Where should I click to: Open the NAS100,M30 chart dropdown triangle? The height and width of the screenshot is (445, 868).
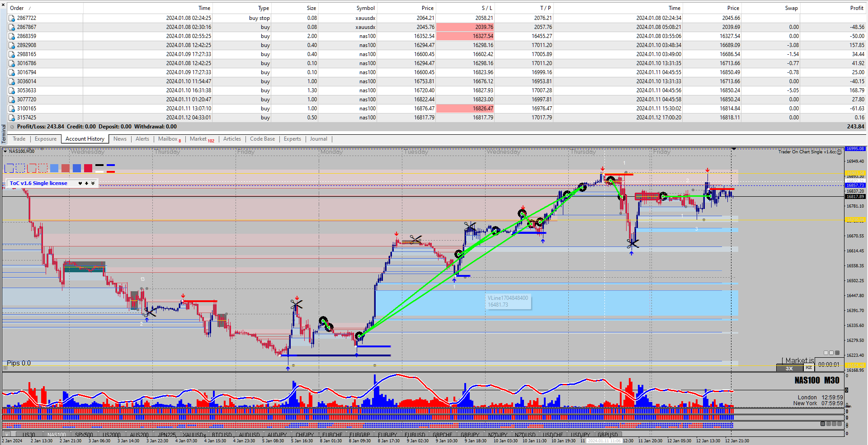[5, 151]
